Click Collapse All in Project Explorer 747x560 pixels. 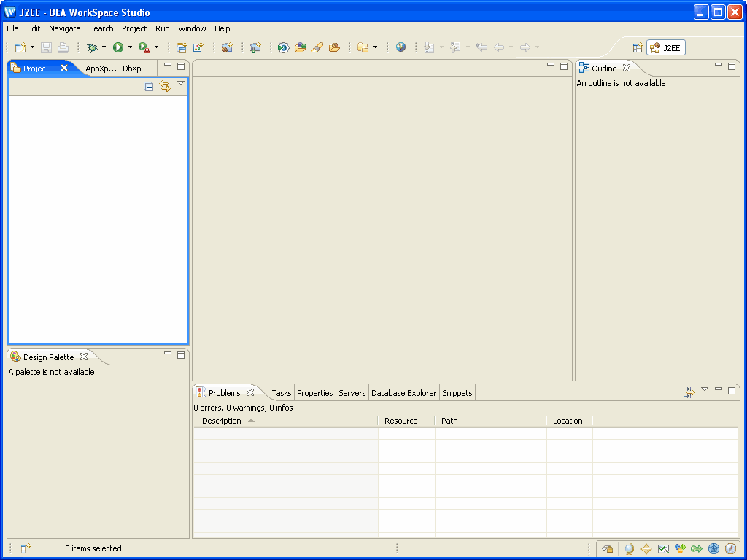click(149, 86)
